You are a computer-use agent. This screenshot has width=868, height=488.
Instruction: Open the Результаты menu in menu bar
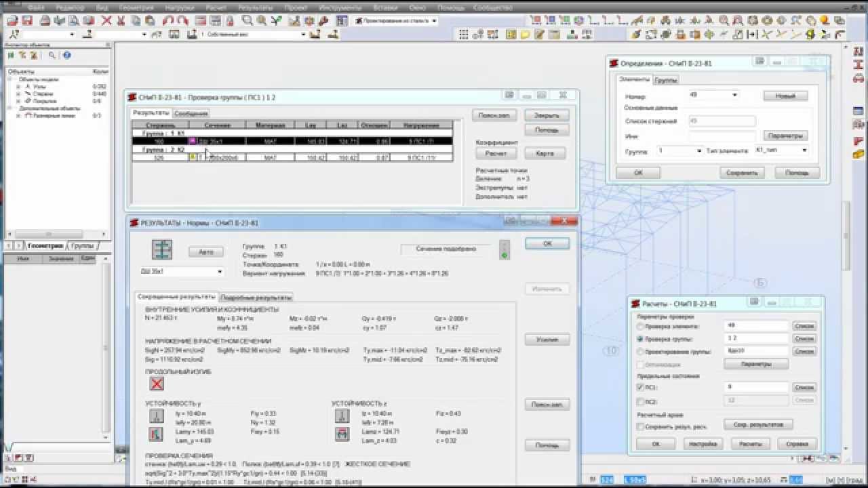(x=254, y=6)
